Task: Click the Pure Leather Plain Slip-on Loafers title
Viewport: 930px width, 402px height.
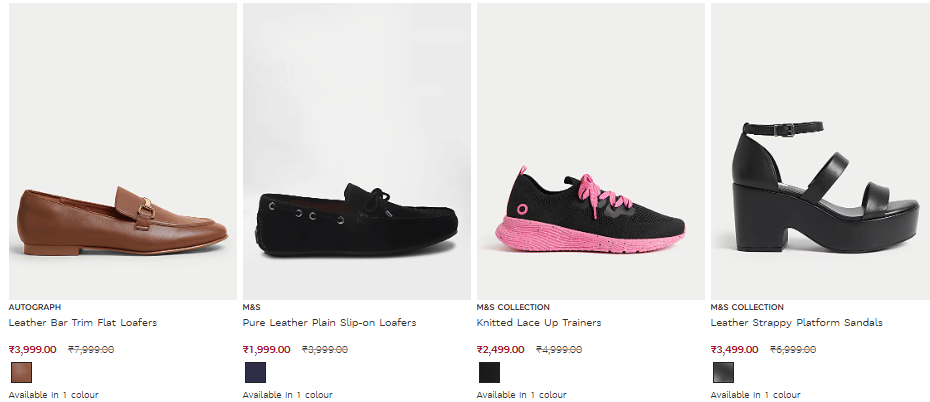Action: [329, 323]
